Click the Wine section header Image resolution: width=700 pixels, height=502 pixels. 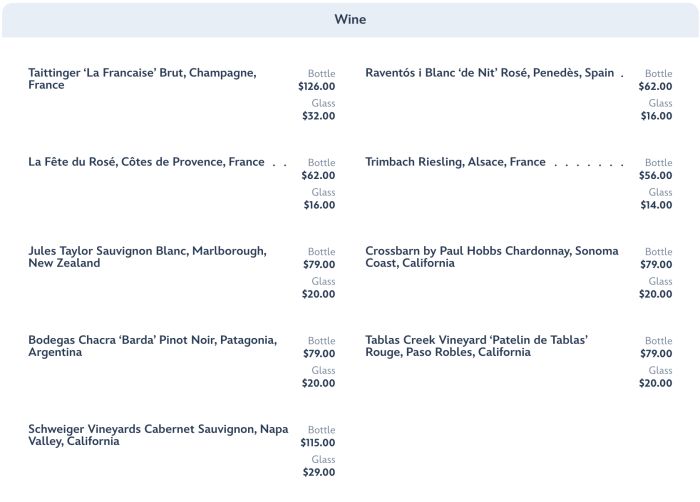(x=350, y=19)
